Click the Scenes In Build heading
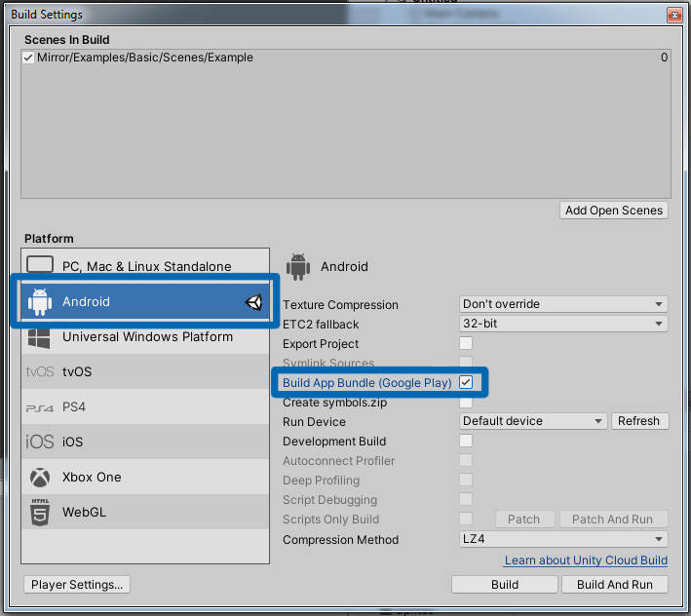Screen dimensions: 691x616 tap(67, 40)
